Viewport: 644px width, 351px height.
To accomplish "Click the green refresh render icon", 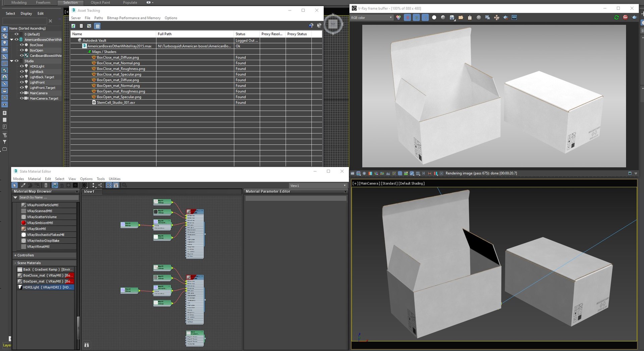I will (x=616, y=17).
